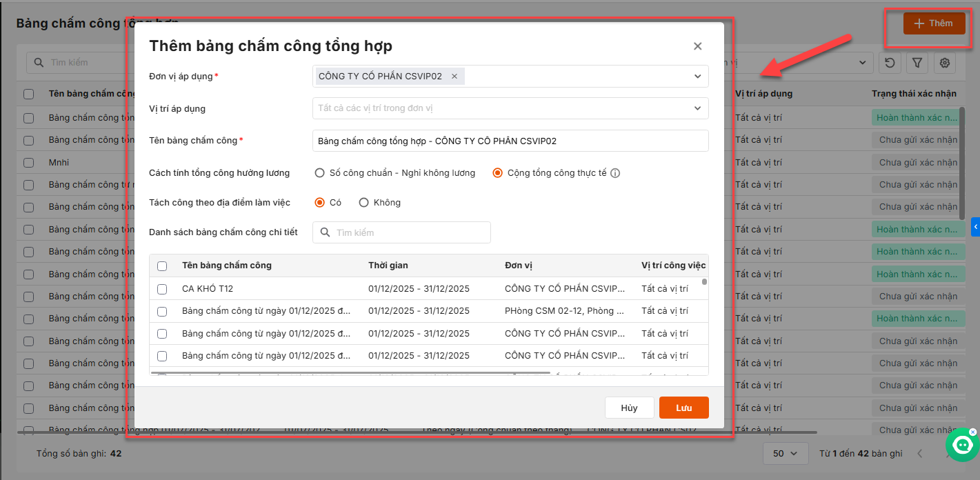Open table settings gear icon
Image resolution: width=980 pixels, height=480 pixels.
pyautogui.click(x=945, y=63)
